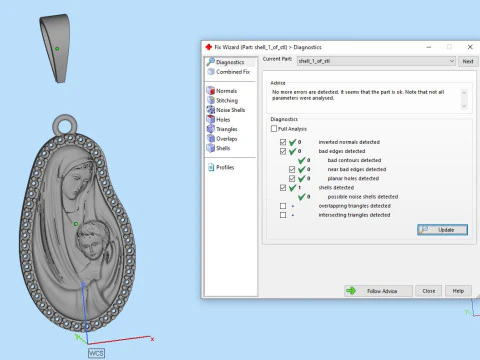Select the Shells fix icon
The height and width of the screenshot is (360, 480).
click(x=210, y=148)
